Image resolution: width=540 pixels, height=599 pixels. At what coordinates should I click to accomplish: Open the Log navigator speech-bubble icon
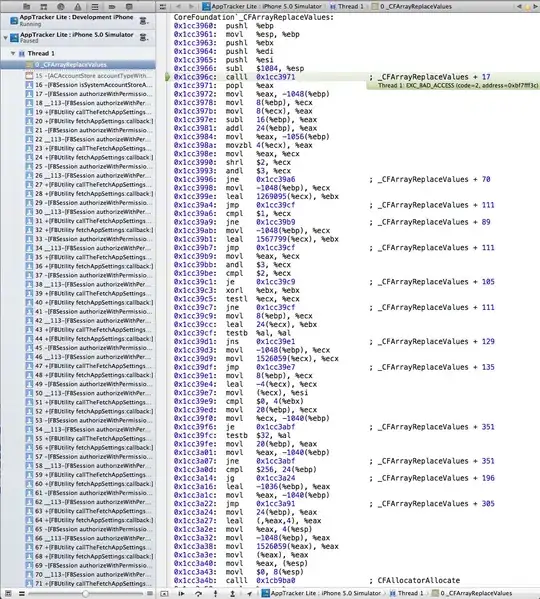129,6
